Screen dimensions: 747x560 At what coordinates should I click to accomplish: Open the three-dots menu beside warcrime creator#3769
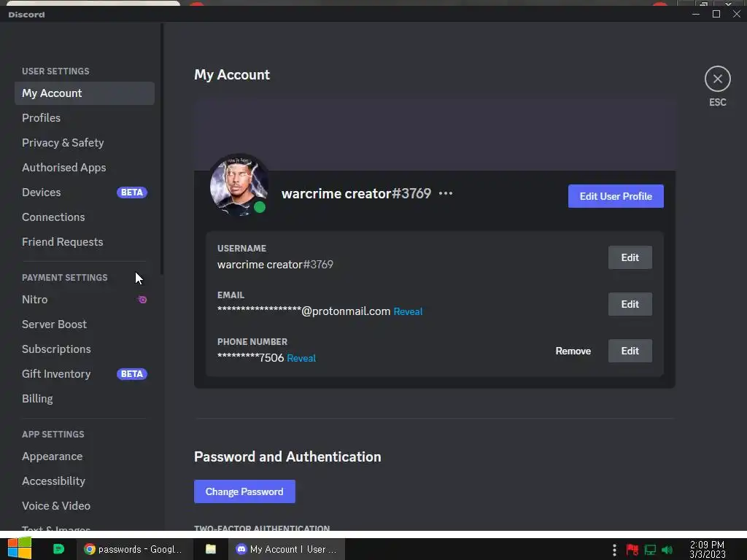446,193
